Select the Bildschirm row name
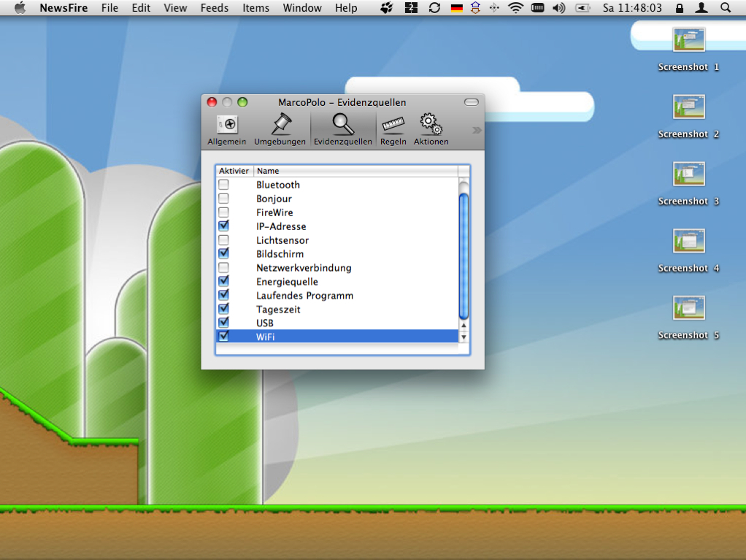The height and width of the screenshot is (560, 746). [x=280, y=253]
